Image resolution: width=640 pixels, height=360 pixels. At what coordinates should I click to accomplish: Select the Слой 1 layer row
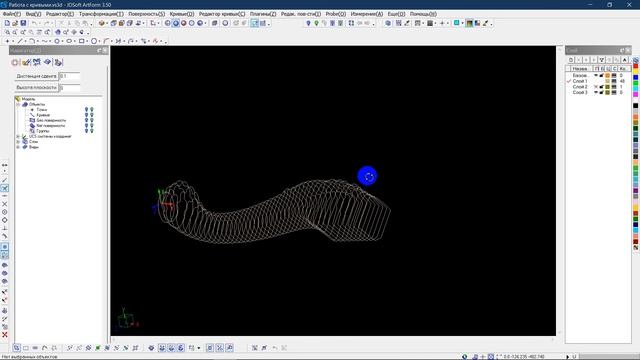pos(598,81)
